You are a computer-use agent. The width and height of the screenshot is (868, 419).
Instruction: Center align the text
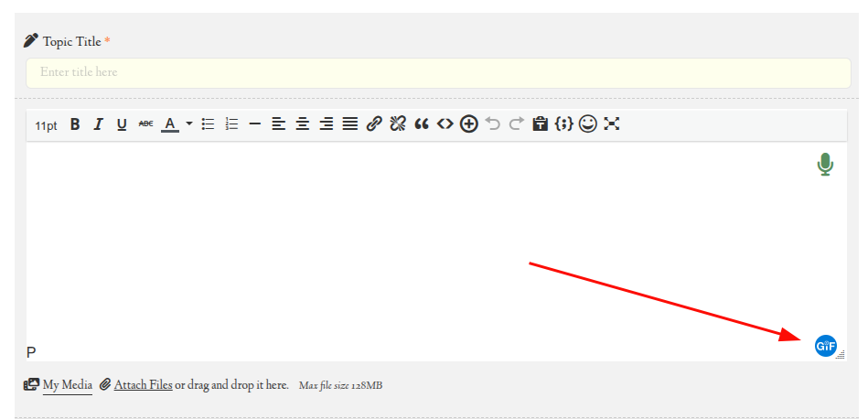coord(303,124)
